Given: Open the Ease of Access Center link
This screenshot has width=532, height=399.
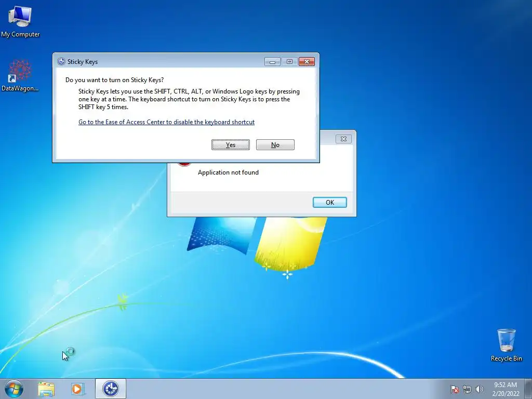Looking at the screenshot, I should pos(166,122).
